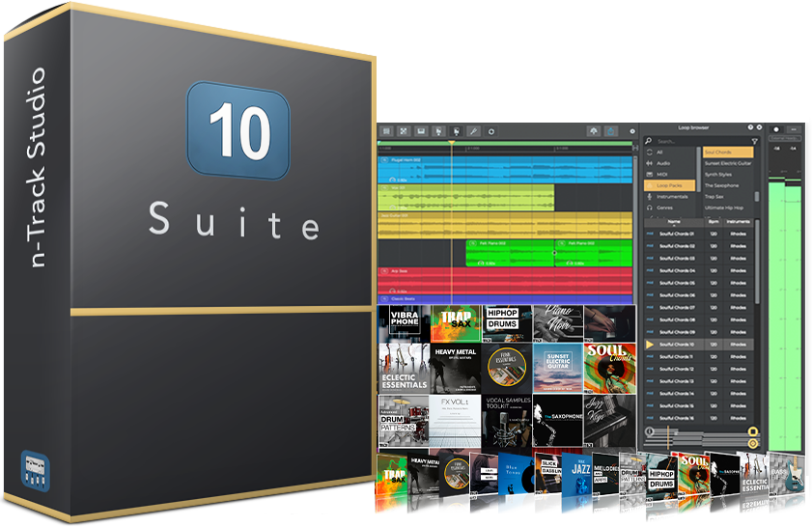Select the All category in Loop browser
812x527 pixels.
670,153
